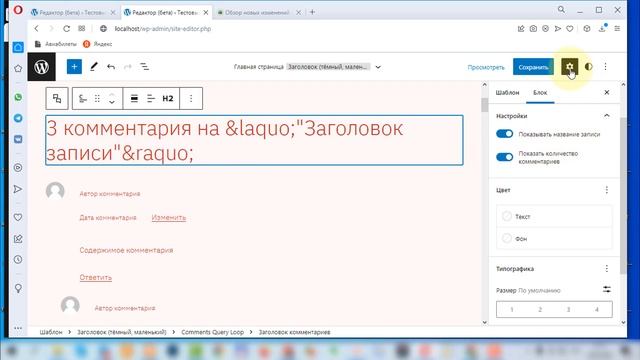640x360 pixels.
Task: Open Color panel options menu
Action: [x=607, y=190]
